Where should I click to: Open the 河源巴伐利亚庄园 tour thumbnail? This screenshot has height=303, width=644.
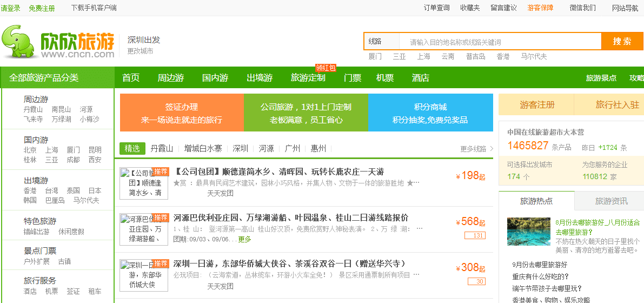click(x=144, y=229)
